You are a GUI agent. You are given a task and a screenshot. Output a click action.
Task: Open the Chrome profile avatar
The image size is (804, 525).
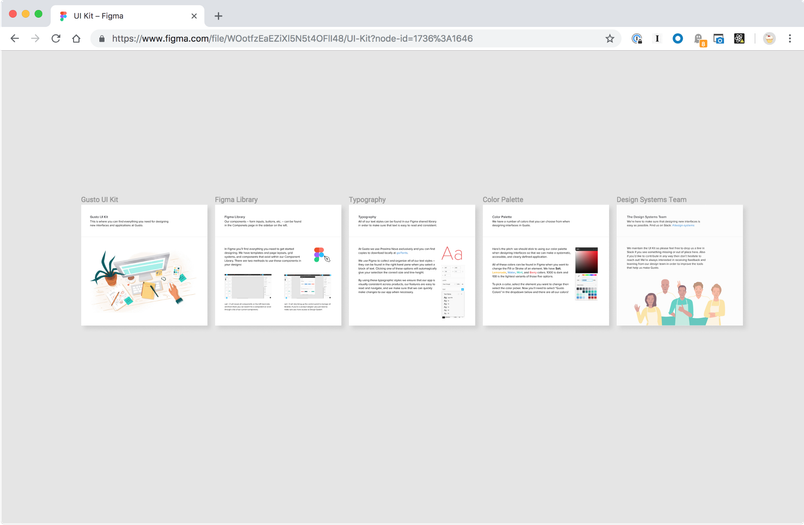(x=769, y=38)
